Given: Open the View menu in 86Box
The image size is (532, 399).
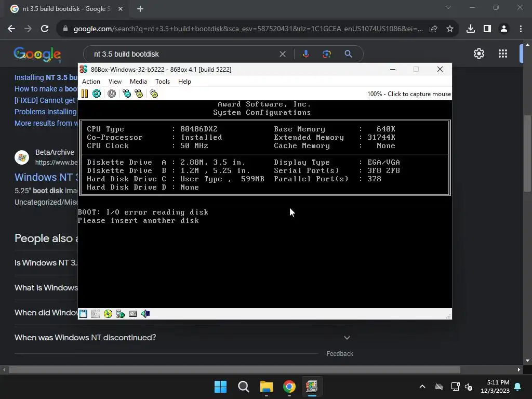Looking at the screenshot, I should [115, 82].
